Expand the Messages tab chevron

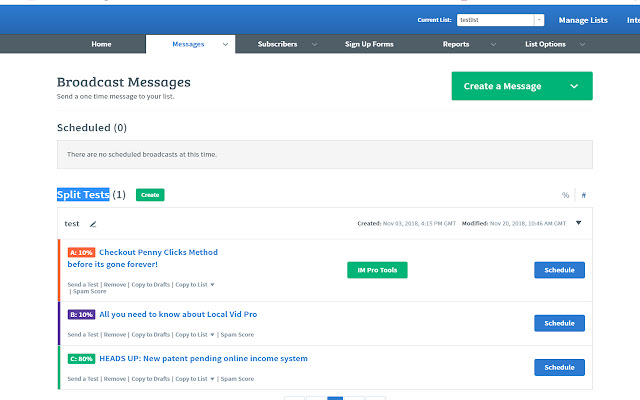[x=225, y=44]
